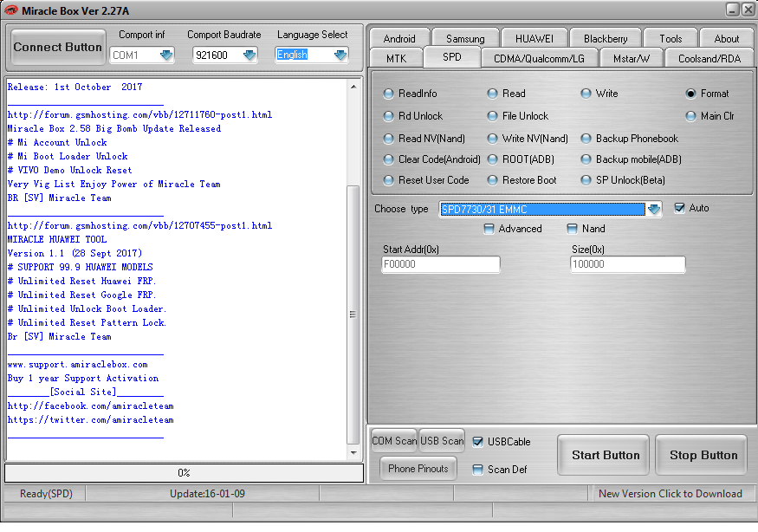
Task: Select the ROOT(ADB) radio option
Action: tap(492, 159)
